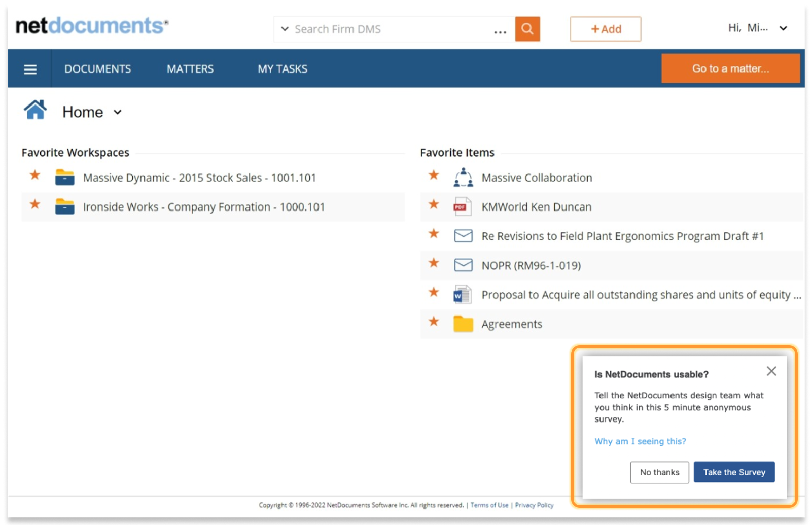
Task: Open the hamburger navigation menu
Action: point(30,69)
